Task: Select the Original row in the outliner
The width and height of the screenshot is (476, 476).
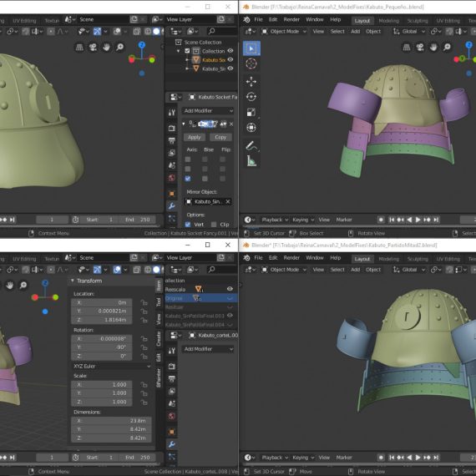Action: [201, 298]
